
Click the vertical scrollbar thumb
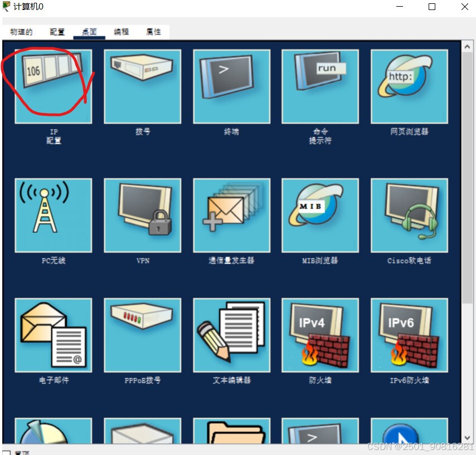467,178
